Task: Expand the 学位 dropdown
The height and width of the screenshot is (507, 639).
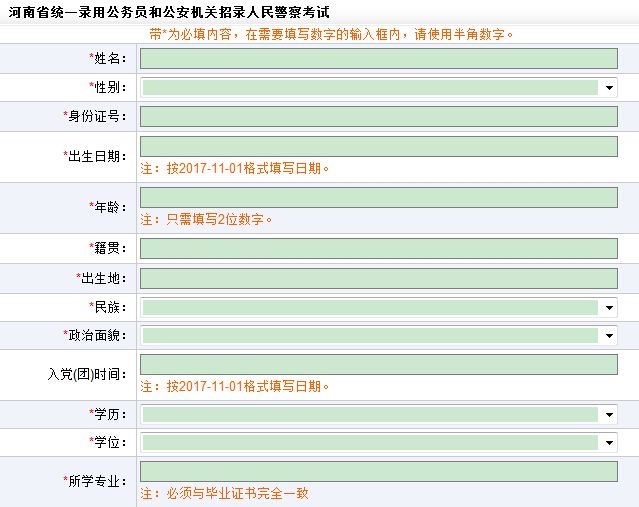Action: coord(379,443)
